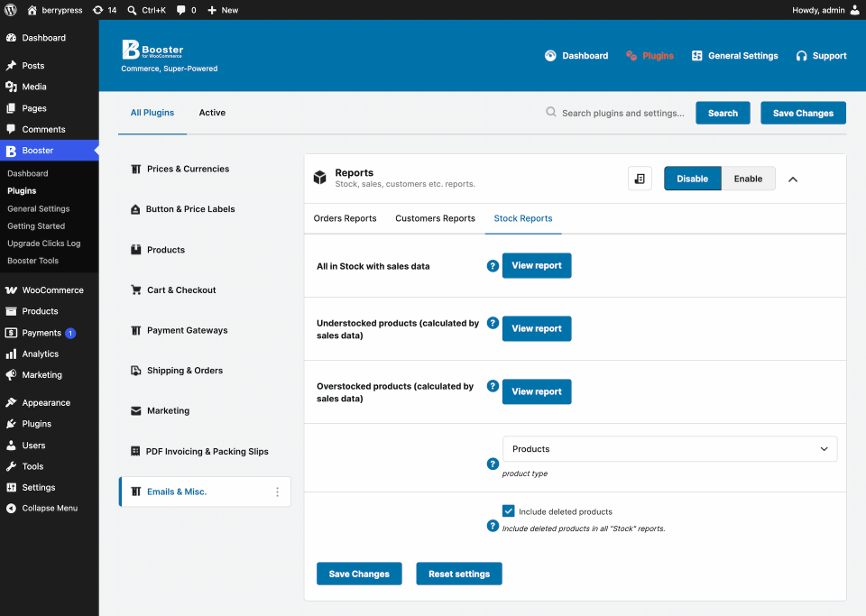Click help icon for Overstocked products
Screen dimensions: 866x616
pyautogui.click(x=493, y=386)
